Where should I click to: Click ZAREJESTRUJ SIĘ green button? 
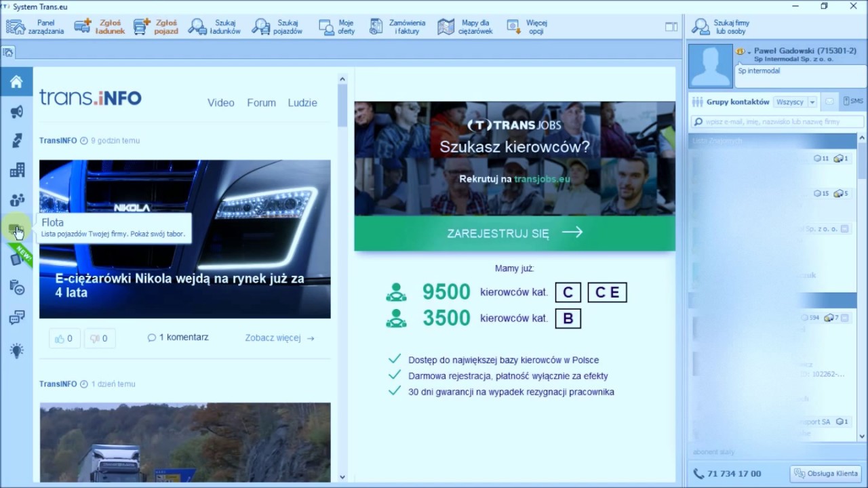click(x=515, y=233)
